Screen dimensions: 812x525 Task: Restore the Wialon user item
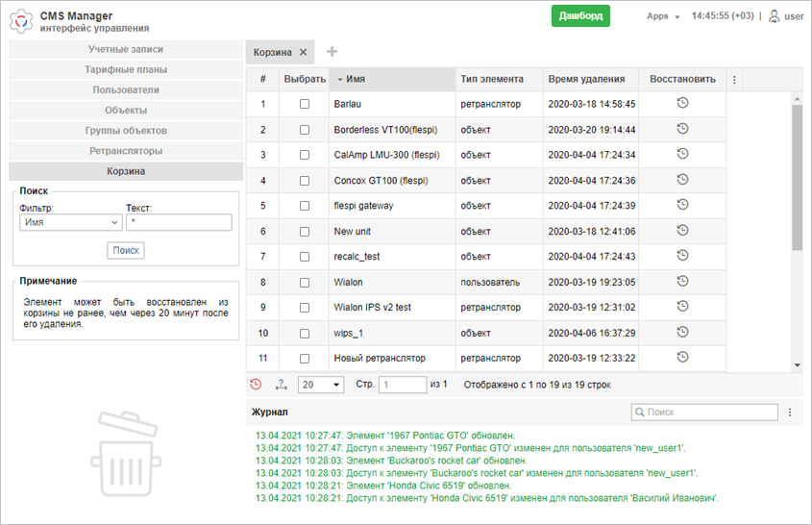(x=682, y=281)
